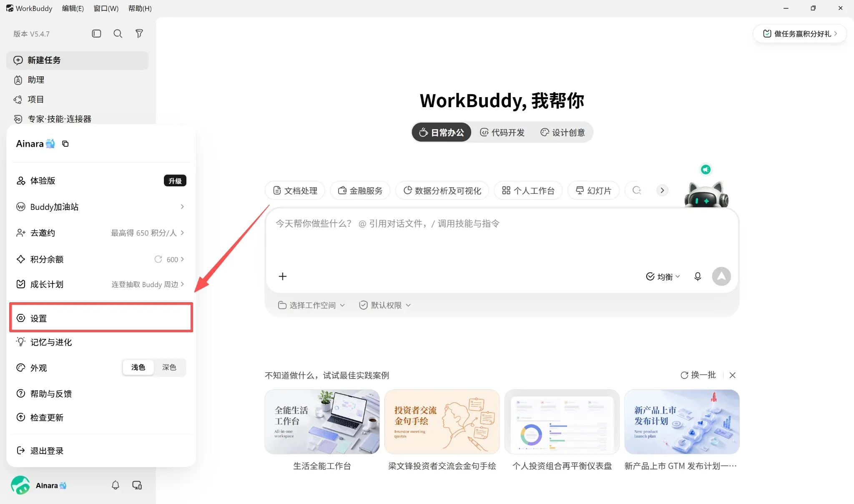
Task: Open 积分余额 600 details
Action: click(x=101, y=259)
